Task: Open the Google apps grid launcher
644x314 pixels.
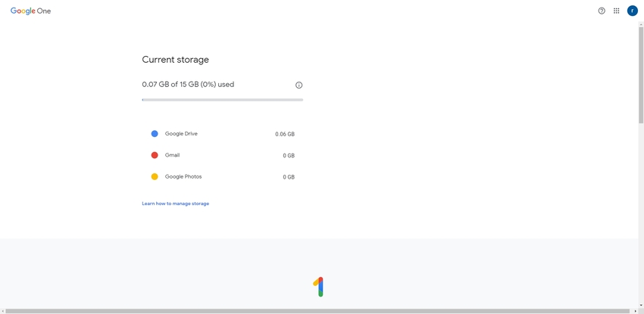Action: click(617, 11)
